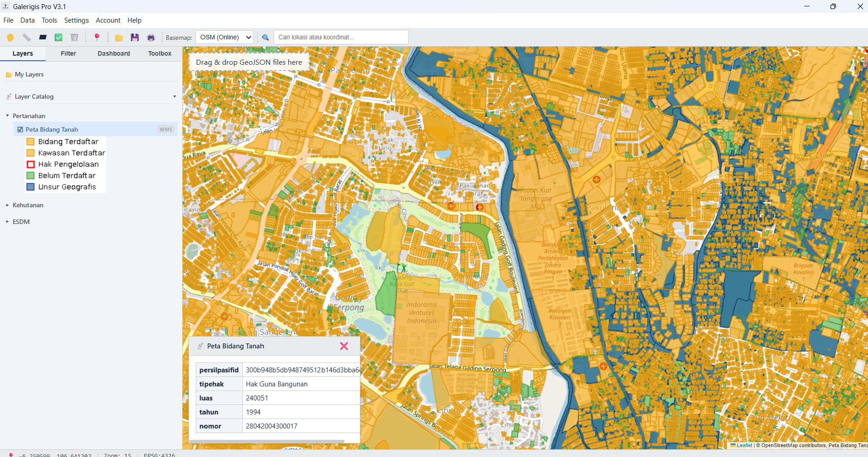Click the location search input field
This screenshot has width=868, height=457.
tap(341, 37)
